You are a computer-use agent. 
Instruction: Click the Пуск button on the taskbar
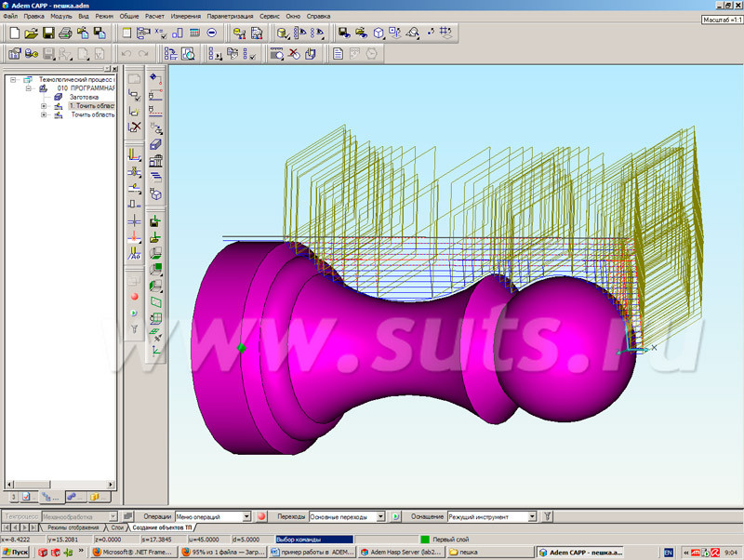tap(17, 552)
